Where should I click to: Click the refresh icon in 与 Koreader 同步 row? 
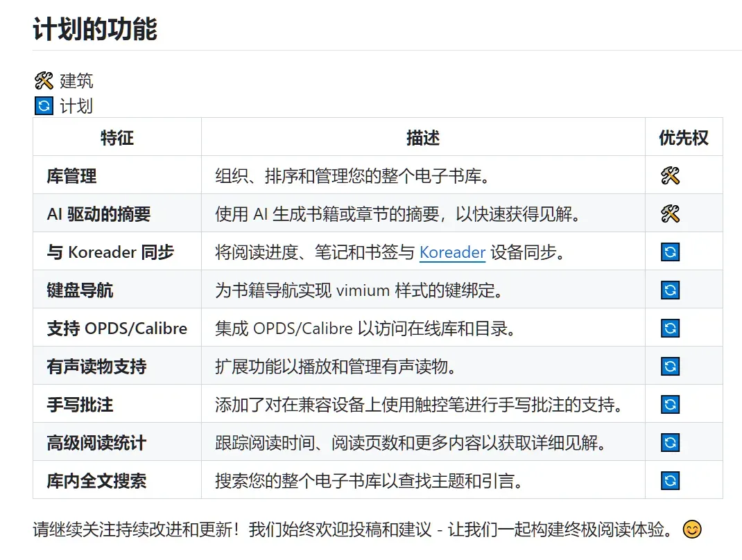(670, 252)
